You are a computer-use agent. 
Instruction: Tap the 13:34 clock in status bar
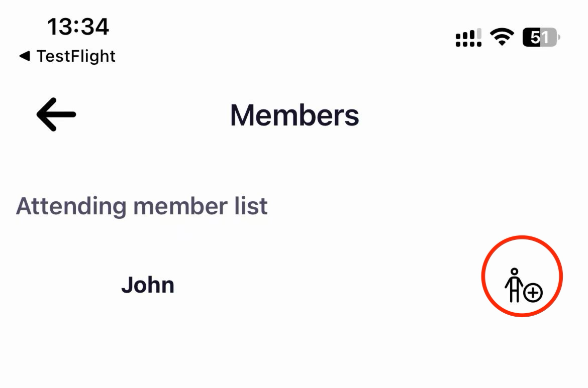[78, 27]
